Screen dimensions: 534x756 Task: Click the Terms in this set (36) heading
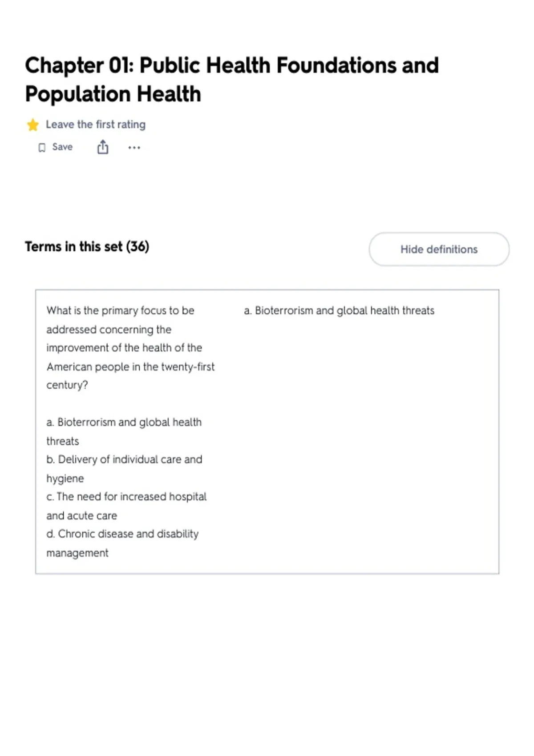tap(87, 246)
